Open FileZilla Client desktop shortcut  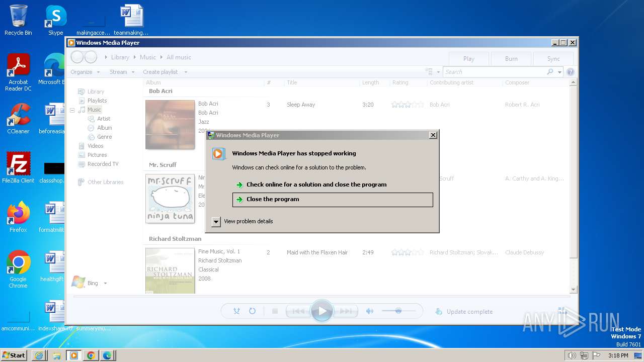tap(18, 168)
